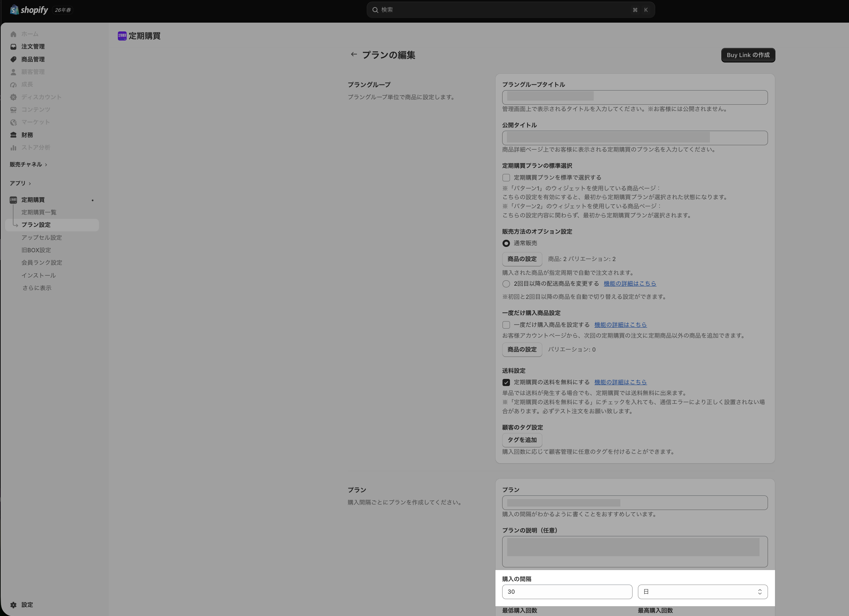Click the ストア分析 bar chart icon
Screen dimensions: 849x616
[14, 148]
